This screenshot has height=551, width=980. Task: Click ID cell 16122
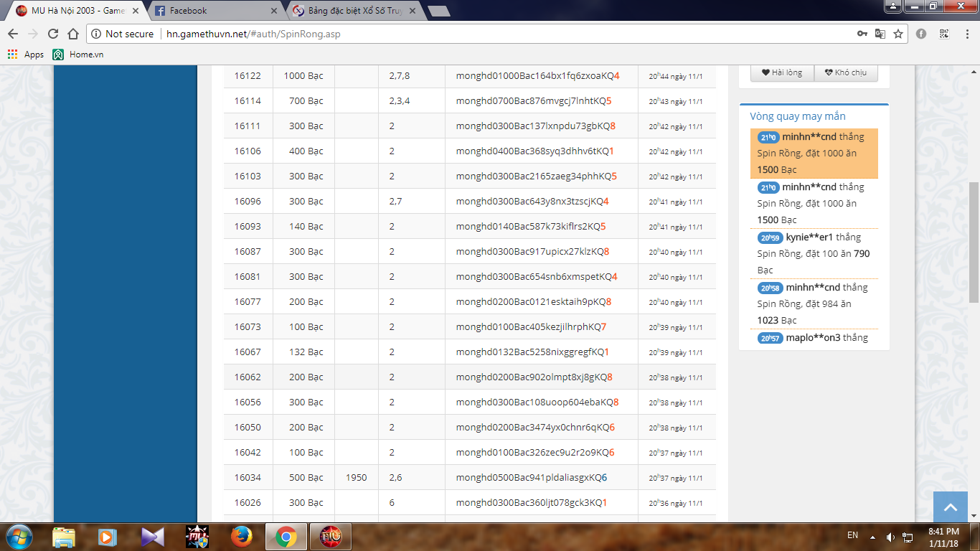[248, 75]
